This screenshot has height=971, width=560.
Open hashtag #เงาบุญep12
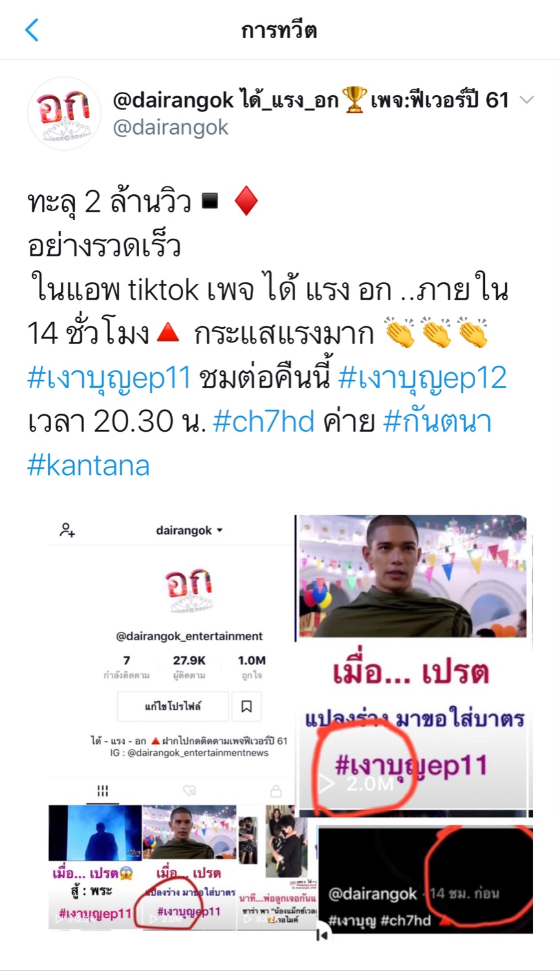[422, 378]
